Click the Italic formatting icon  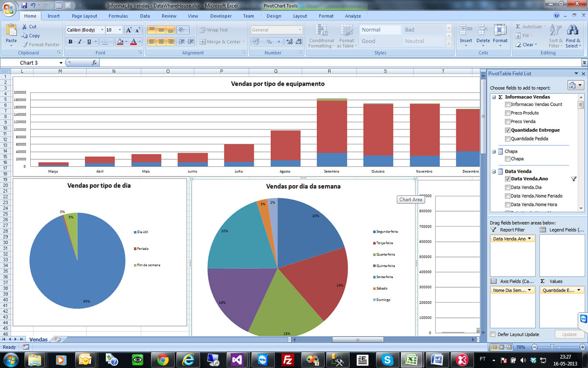pyautogui.click(x=80, y=42)
